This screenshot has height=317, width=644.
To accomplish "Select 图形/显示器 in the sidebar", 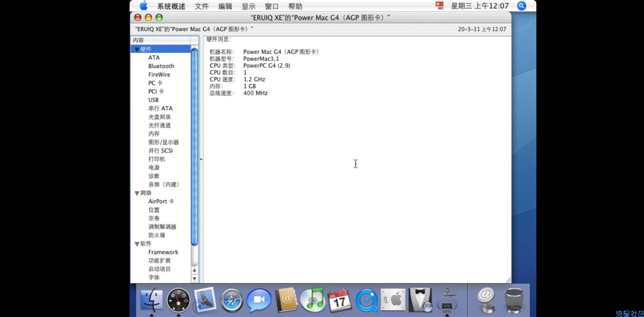I will pos(164,142).
